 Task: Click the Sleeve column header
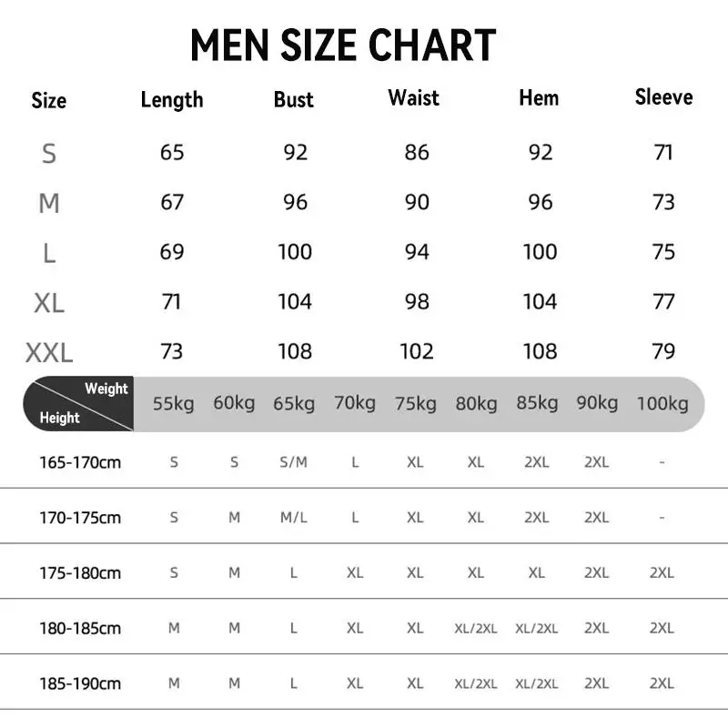pos(663,97)
